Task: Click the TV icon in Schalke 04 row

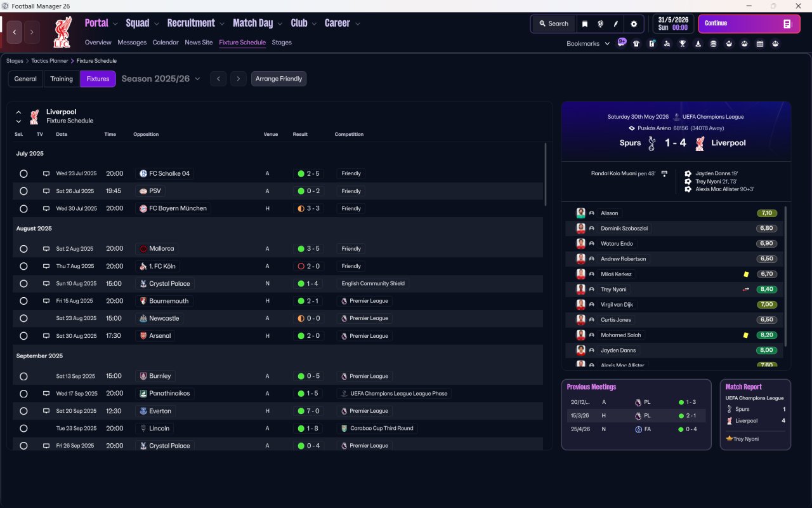Action: (x=46, y=173)
